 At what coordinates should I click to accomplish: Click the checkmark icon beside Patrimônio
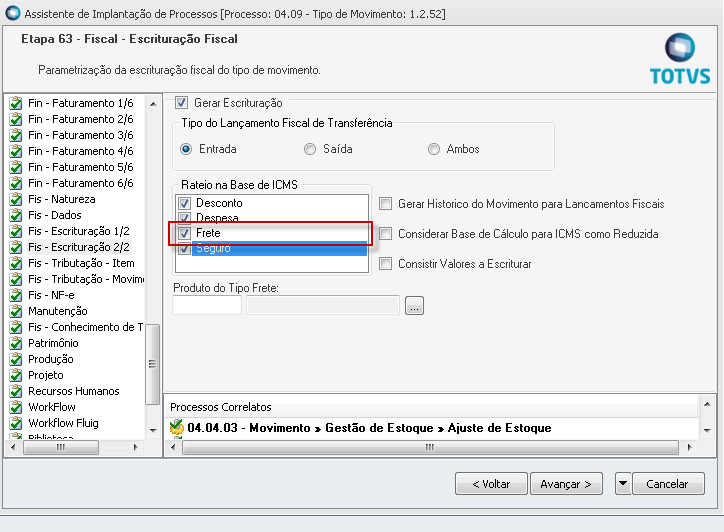pos(16,343)
